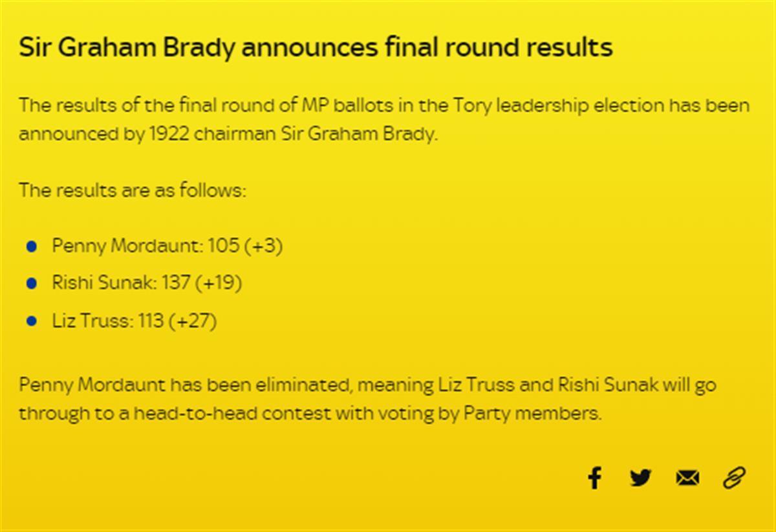Screen dimensions: 776x532
Task: Select the 'Rishi Sunak: 137 (+19)' result line
Action: point(147,284)
